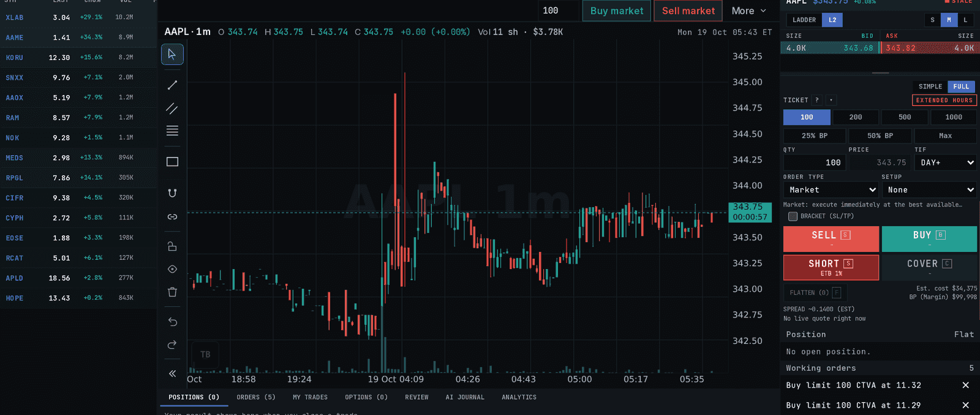The image size is (980, 415).
Task: Click the QTY input field
Action: click(x=815, y=162)
